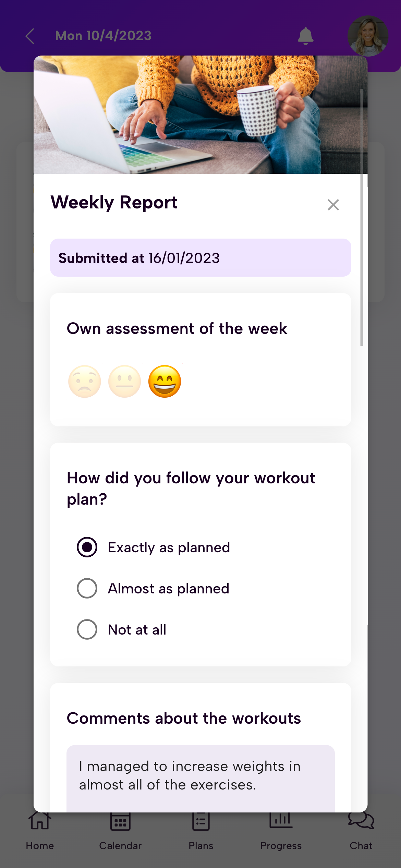Click the laptop and mug header photo

(200, 115)
